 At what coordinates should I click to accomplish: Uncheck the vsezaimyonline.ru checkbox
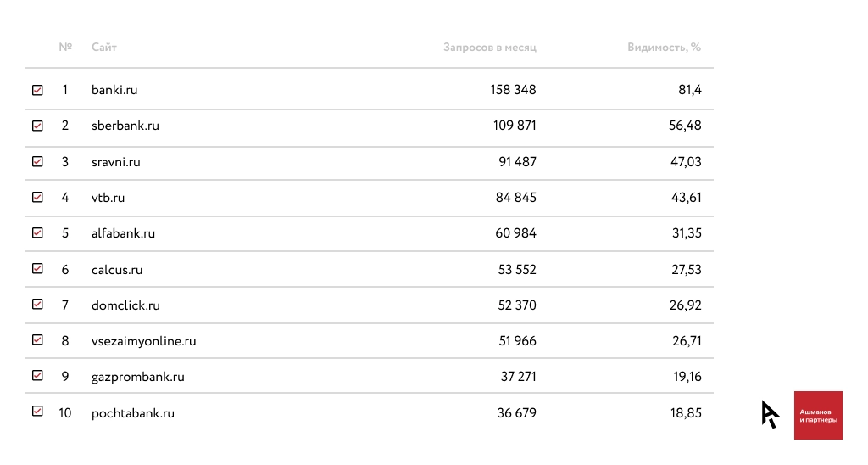click(x=37, y=339)
